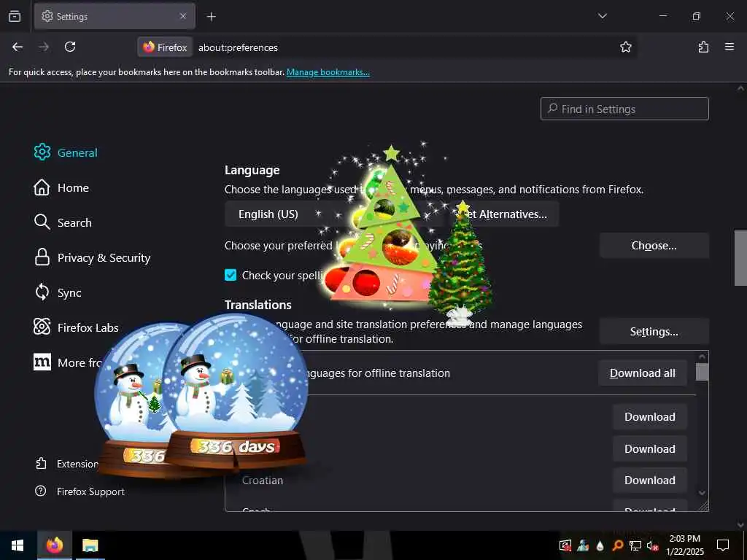Screen dimensions: 747x560
Task: Go back with the back arrow
Action: point(18,47)
